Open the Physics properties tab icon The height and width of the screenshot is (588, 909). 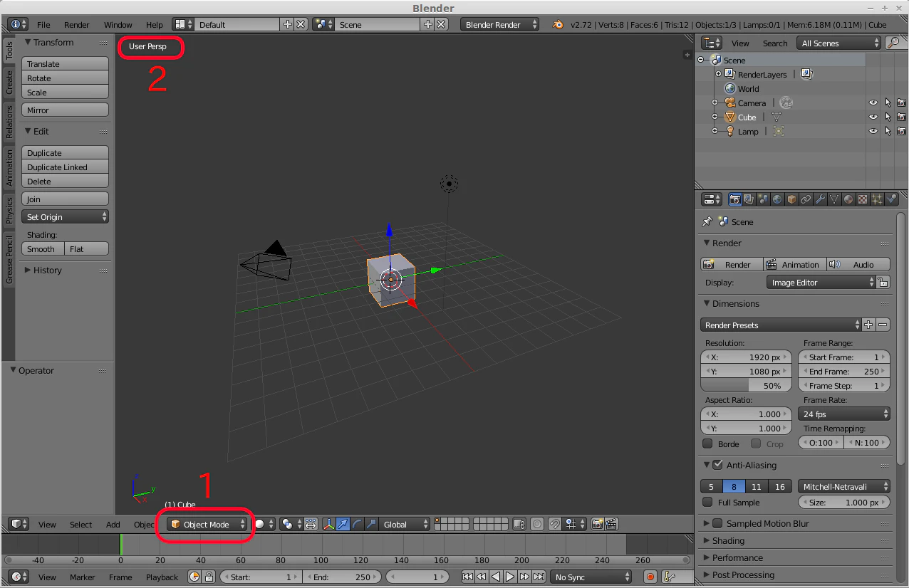[892, 200]
